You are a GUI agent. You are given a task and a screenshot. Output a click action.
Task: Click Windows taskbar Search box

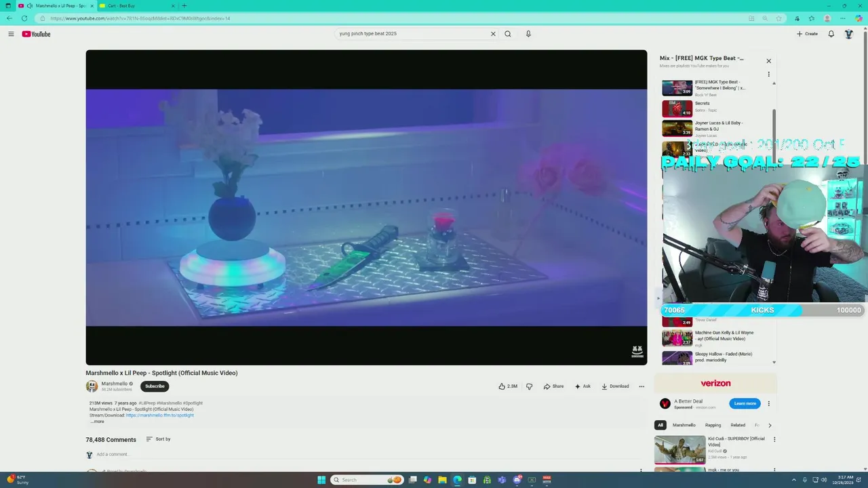pos(367,480)
